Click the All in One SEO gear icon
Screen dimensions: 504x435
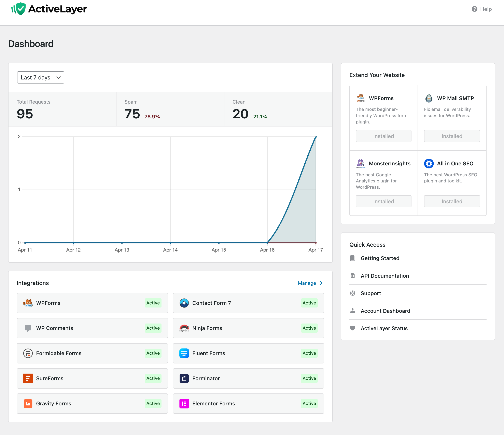pos(429,164)
